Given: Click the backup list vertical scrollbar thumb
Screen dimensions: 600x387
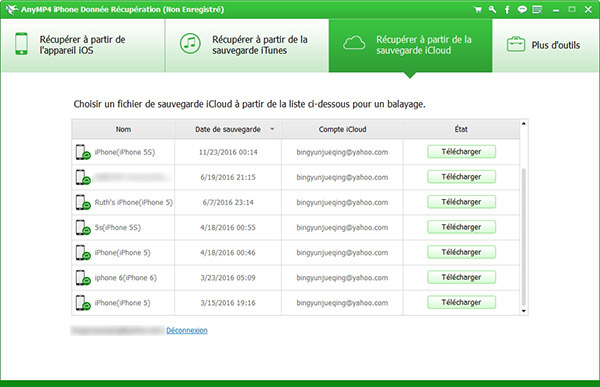Looking at the screenshot, I should coord(523,237).
